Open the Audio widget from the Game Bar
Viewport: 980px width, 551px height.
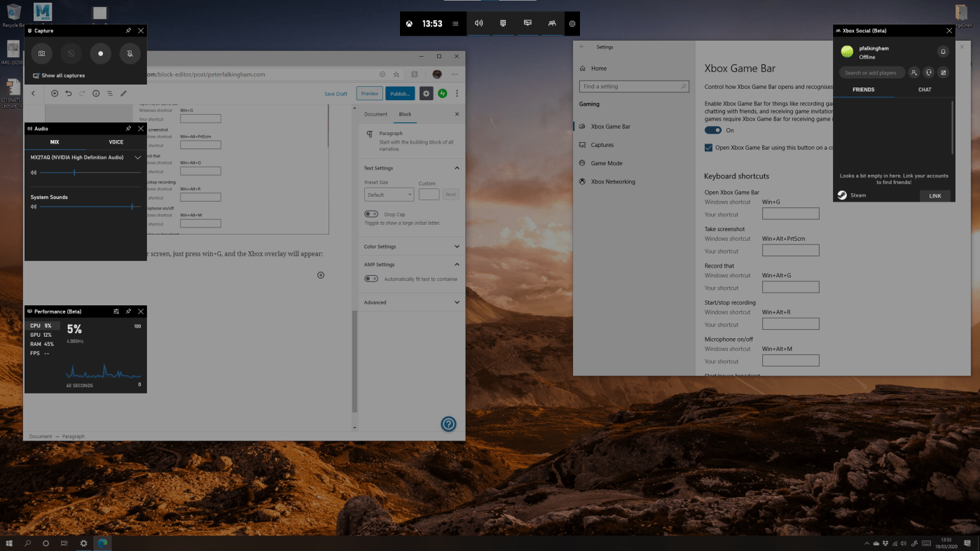478,23
